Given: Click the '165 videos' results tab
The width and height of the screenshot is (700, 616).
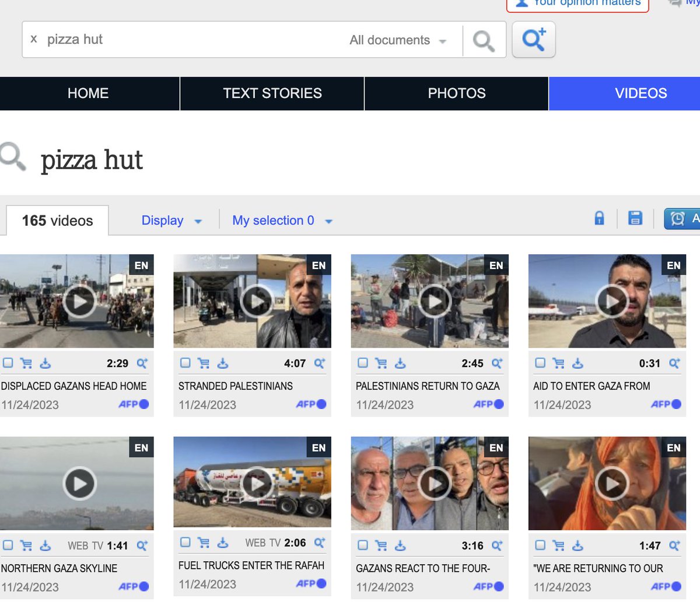Looking at the screenshot, I should coord(57,220).
